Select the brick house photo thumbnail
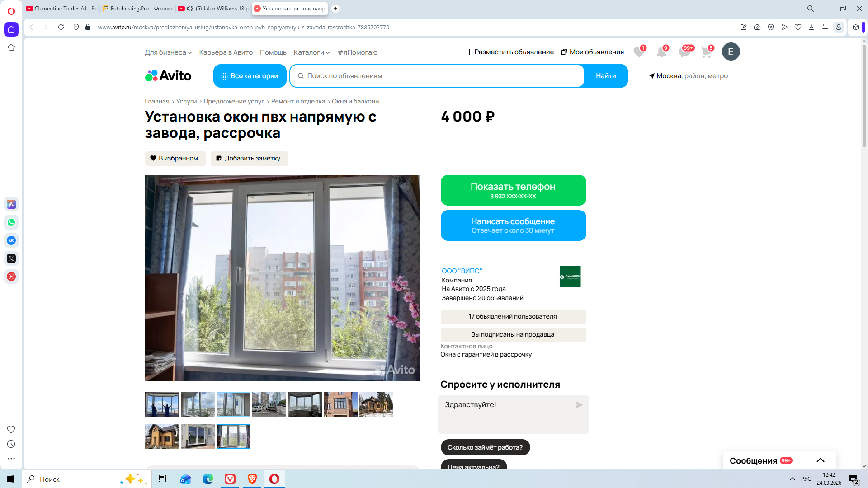This screenshot has height=488, width=868. tap(340, 405)
